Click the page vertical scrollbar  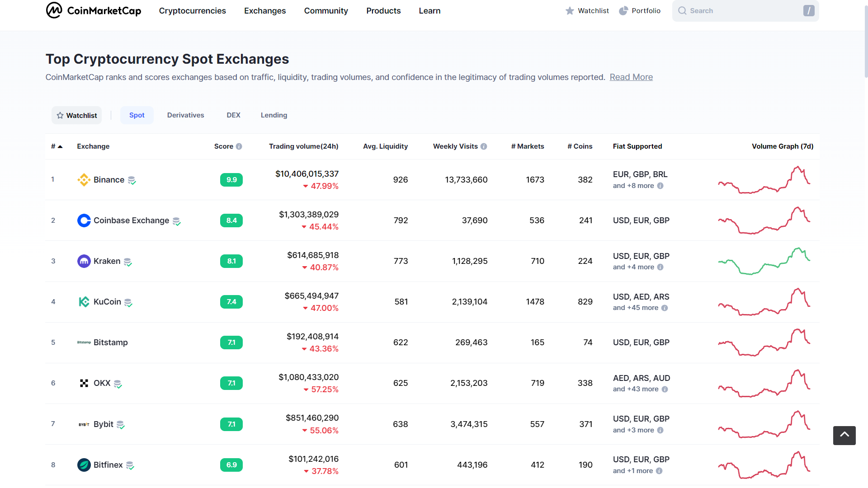click(x=866, y=41)
